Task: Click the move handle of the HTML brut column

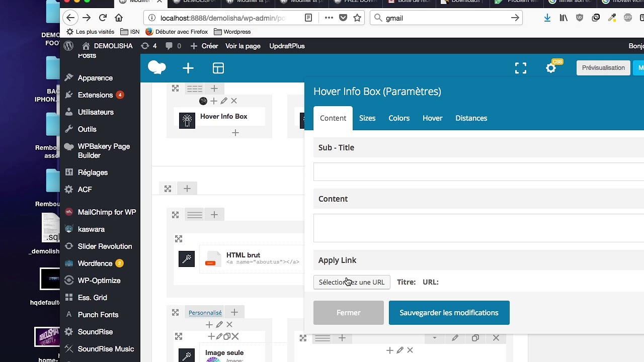Action: click(179, 239)
